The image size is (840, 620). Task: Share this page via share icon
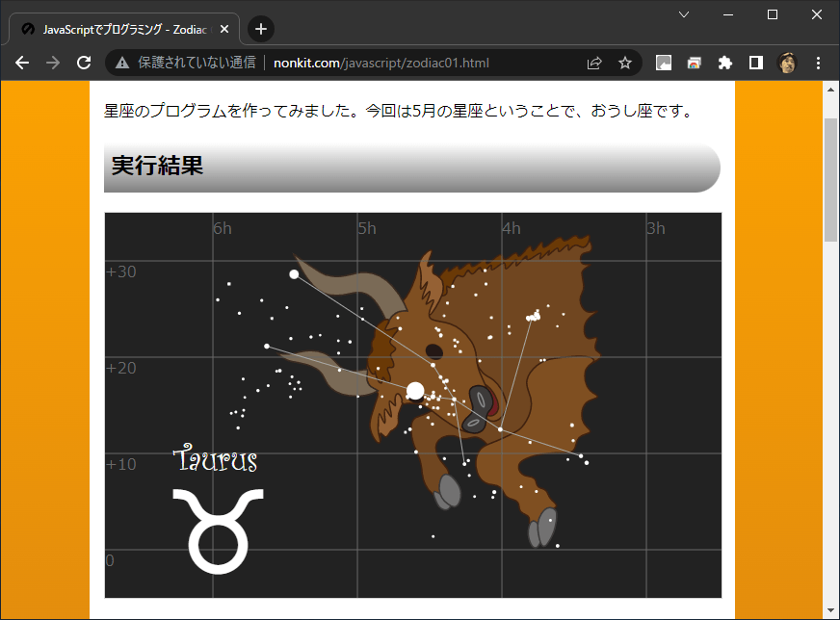point(594,63)
